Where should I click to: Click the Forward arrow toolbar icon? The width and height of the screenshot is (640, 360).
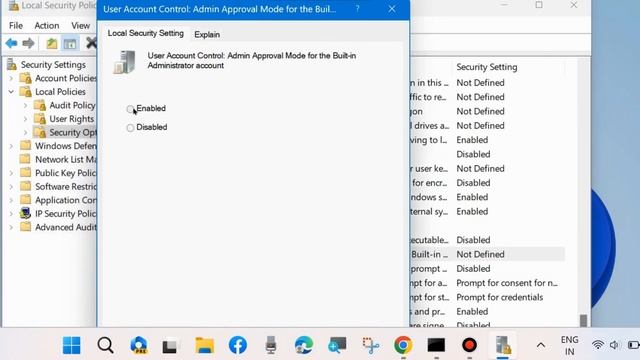pos(28,43)
